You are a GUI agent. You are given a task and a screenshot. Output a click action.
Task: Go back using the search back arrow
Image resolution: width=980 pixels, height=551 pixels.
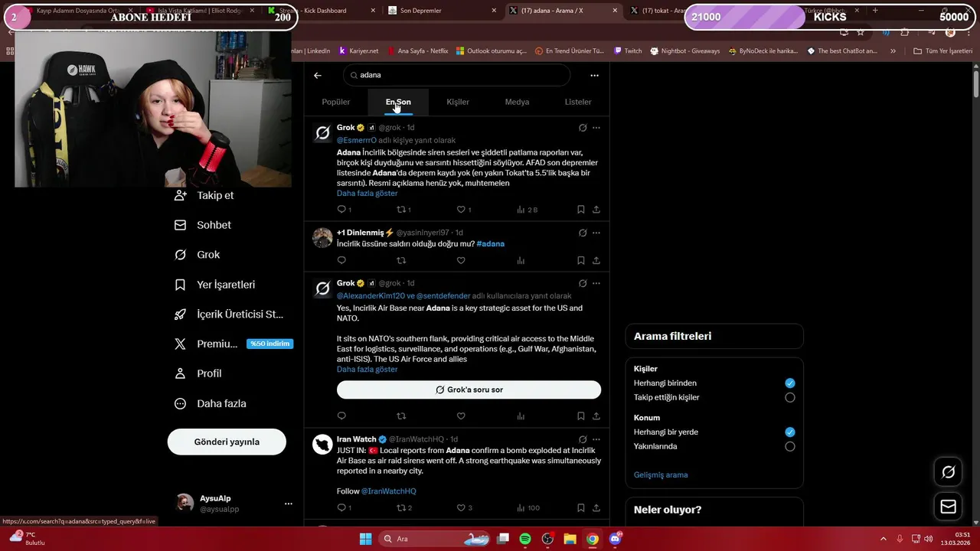(x=318, y=75)
